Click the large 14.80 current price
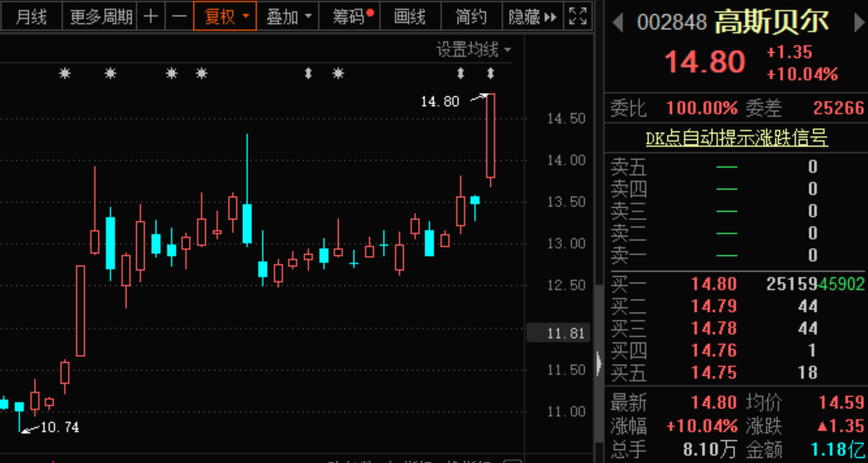The image size is (868, 463). pos(705,62)
